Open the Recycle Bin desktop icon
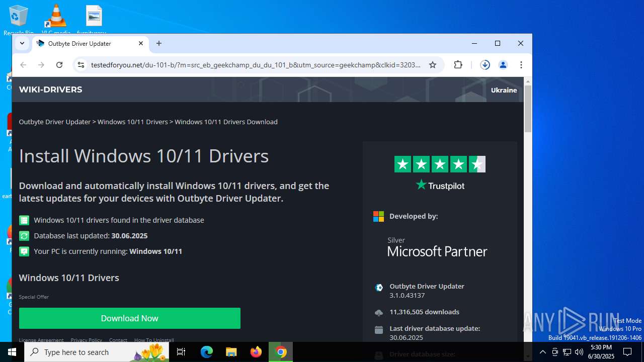644x362 pixels. 19,20
